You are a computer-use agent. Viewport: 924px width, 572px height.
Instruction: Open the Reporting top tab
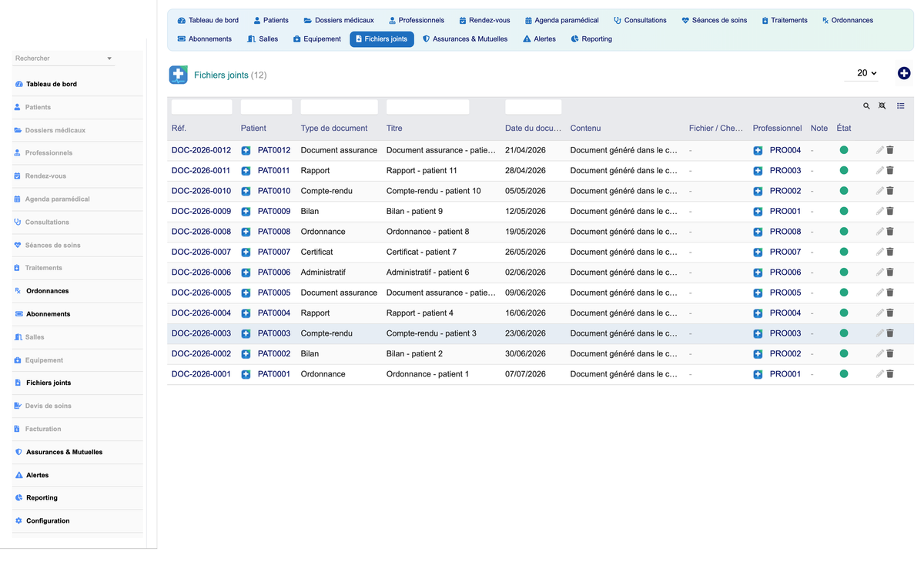pyautogui.click(x=591, y=38)
